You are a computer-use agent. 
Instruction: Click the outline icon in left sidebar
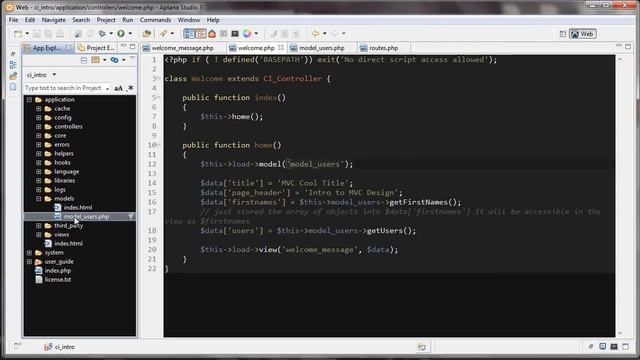pyautogui.click(x=13, y=65)
